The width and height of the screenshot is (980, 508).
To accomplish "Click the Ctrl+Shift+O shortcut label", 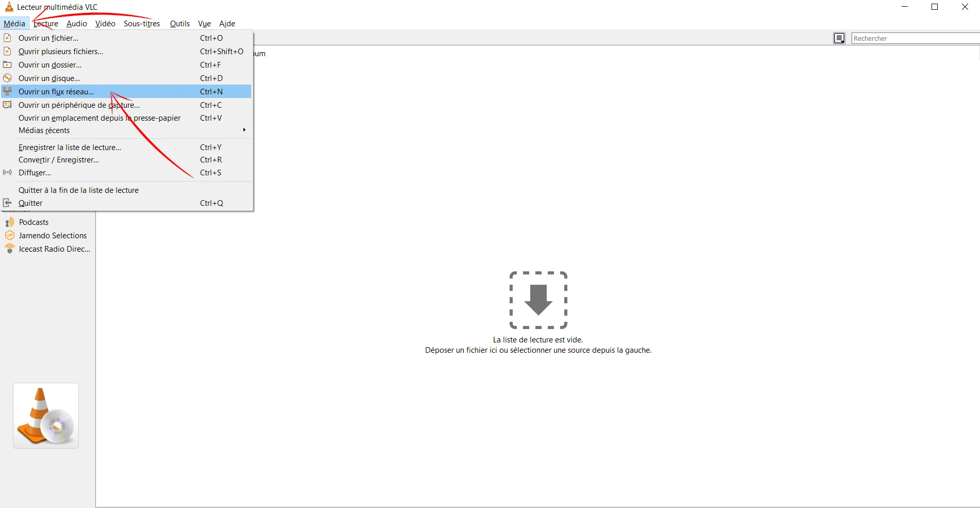I will click(222, 51).
